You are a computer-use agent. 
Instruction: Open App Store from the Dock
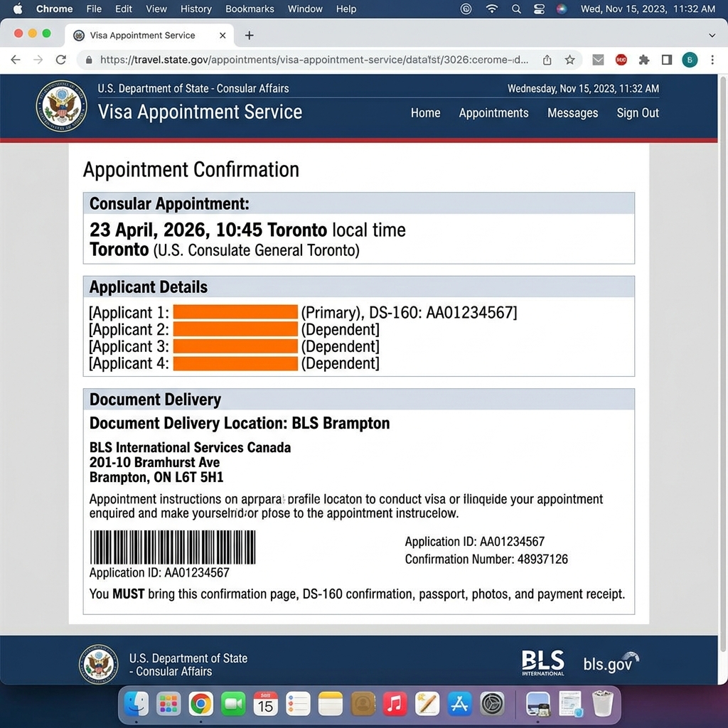[x=460, y=704]
